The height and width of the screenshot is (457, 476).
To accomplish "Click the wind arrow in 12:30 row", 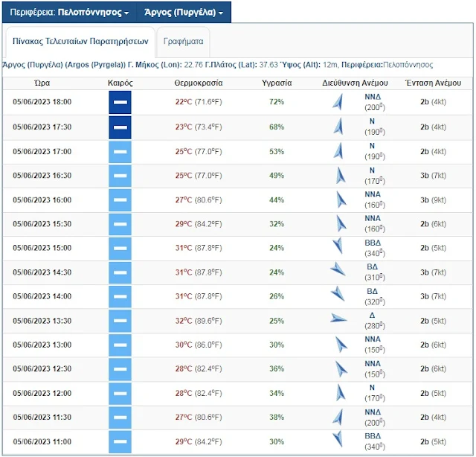I will 341,369.
